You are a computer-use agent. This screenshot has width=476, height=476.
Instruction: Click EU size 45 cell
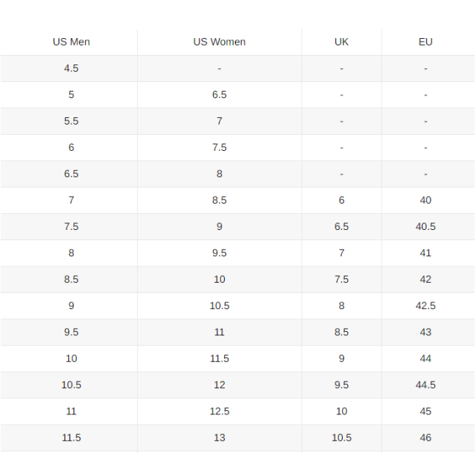(425, 411)
